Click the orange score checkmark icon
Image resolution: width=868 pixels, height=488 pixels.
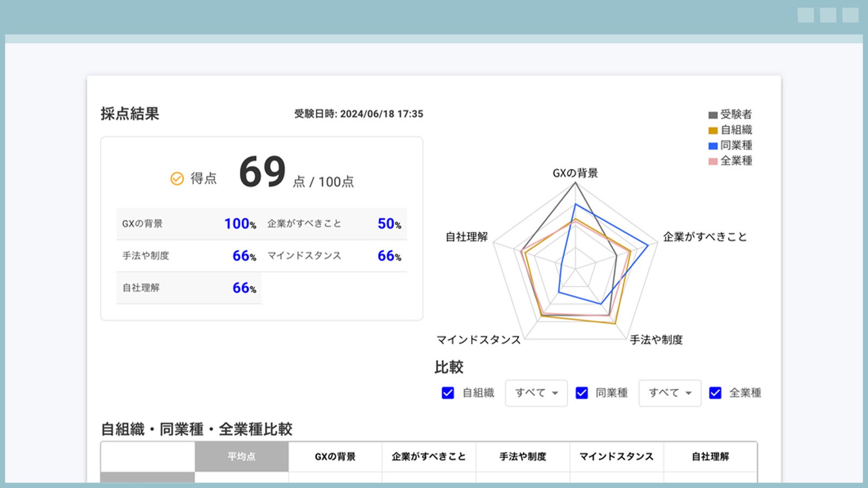[177, 178]
